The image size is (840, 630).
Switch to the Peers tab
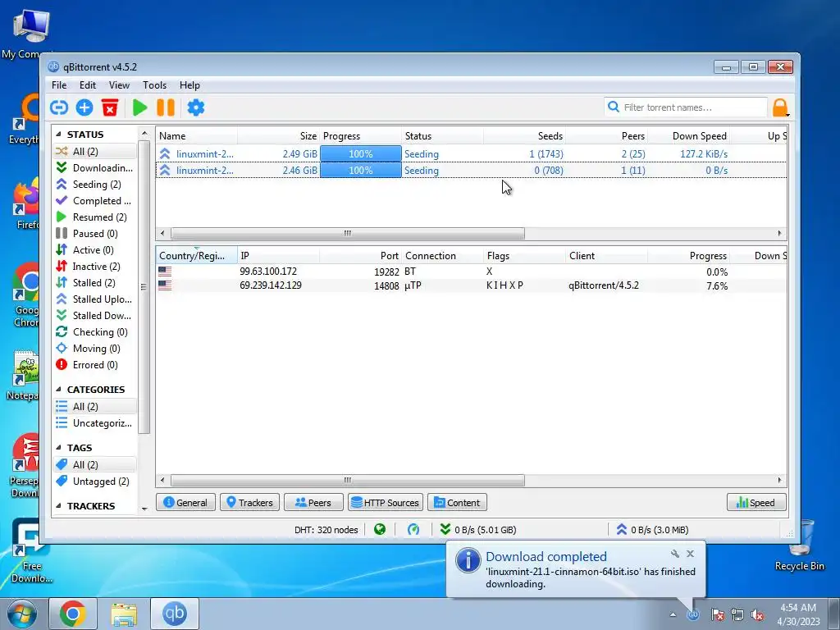(313, 503)
